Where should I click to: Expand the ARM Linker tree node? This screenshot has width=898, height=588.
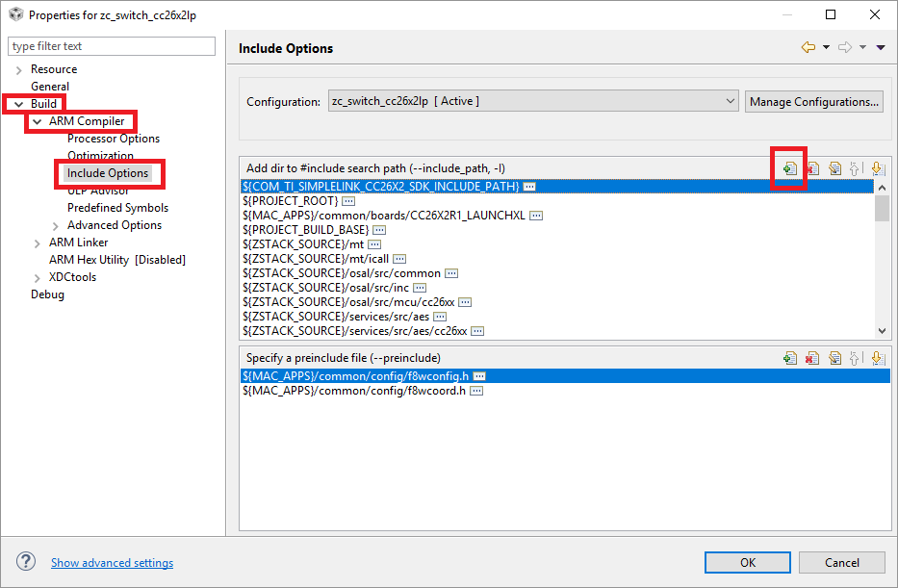click(x=38, y=243)
